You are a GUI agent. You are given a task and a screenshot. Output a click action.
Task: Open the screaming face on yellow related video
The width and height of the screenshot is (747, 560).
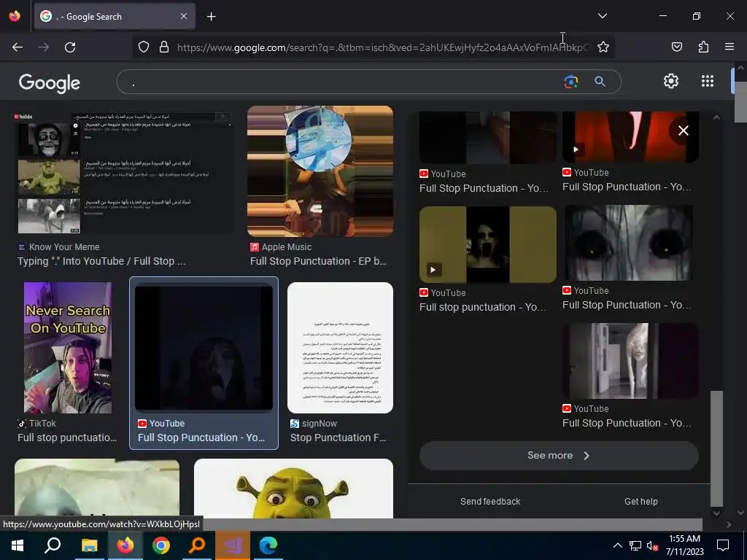click(x=488, y=245)
